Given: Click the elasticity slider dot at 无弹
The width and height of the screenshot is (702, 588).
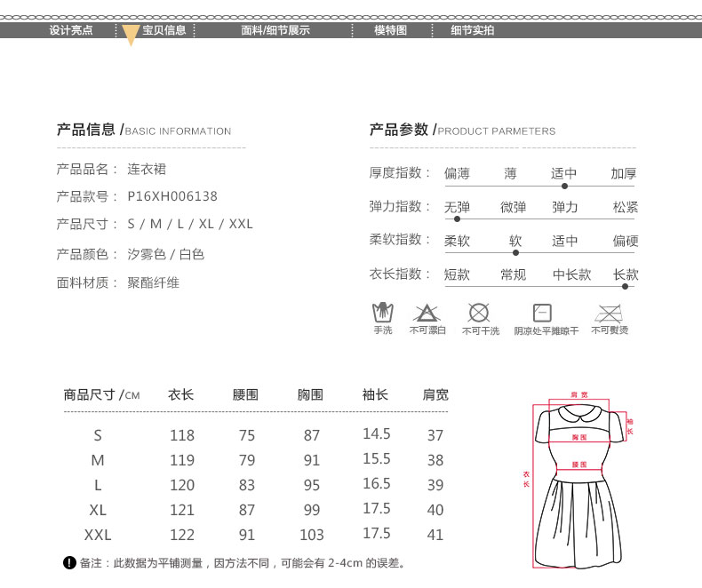Looking at the screenshot, I should point(457,219).
